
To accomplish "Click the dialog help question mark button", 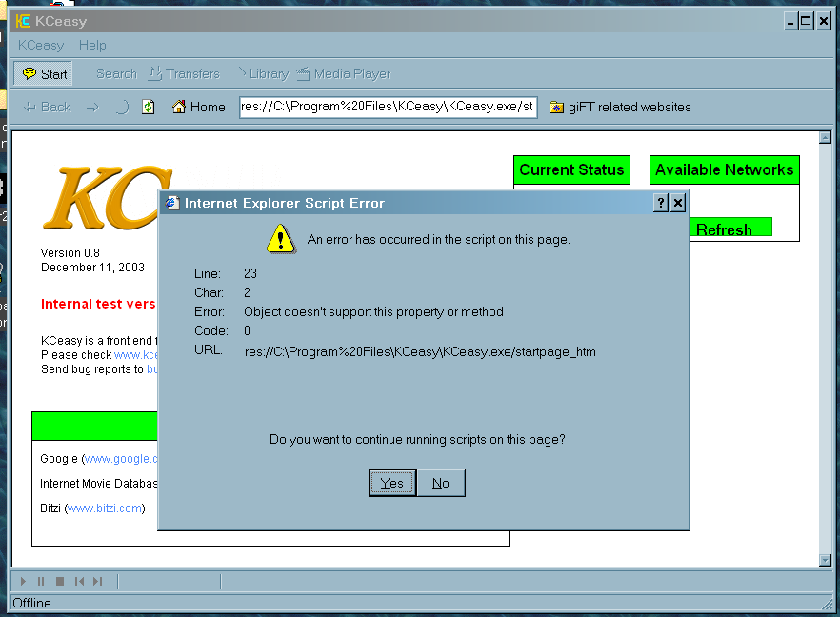I will point(661,203).
